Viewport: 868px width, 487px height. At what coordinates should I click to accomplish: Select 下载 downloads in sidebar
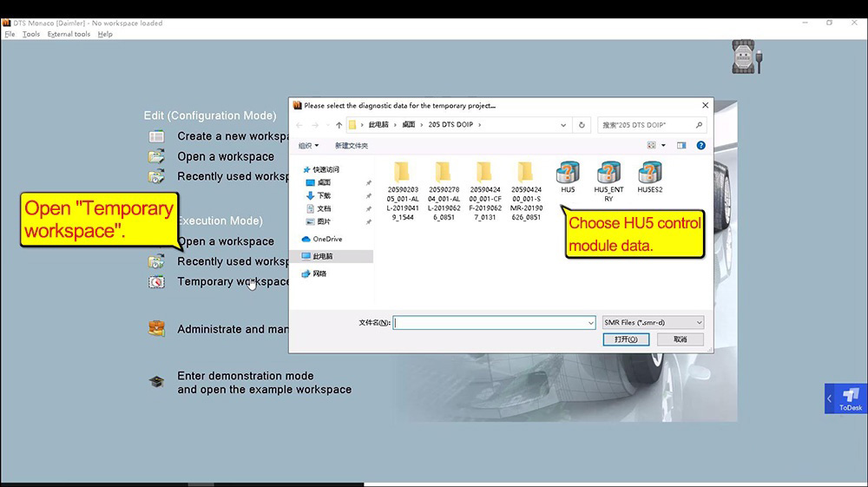[x=324, y=195]
